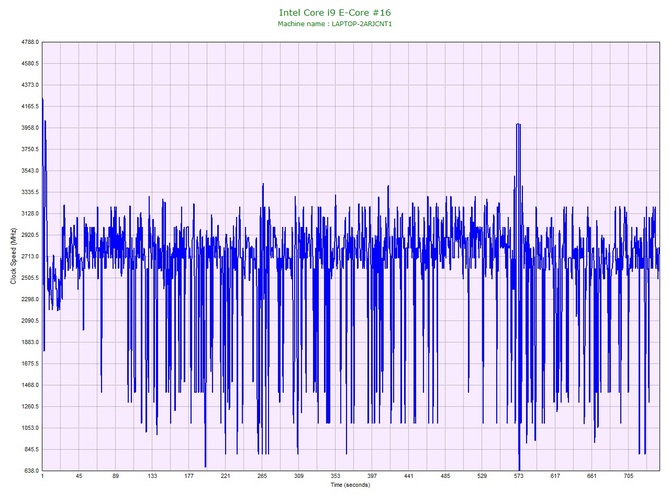This screenshot has width=670, height=502.
Task: Click the 441 time axis tick label
Action: (408, 476)
